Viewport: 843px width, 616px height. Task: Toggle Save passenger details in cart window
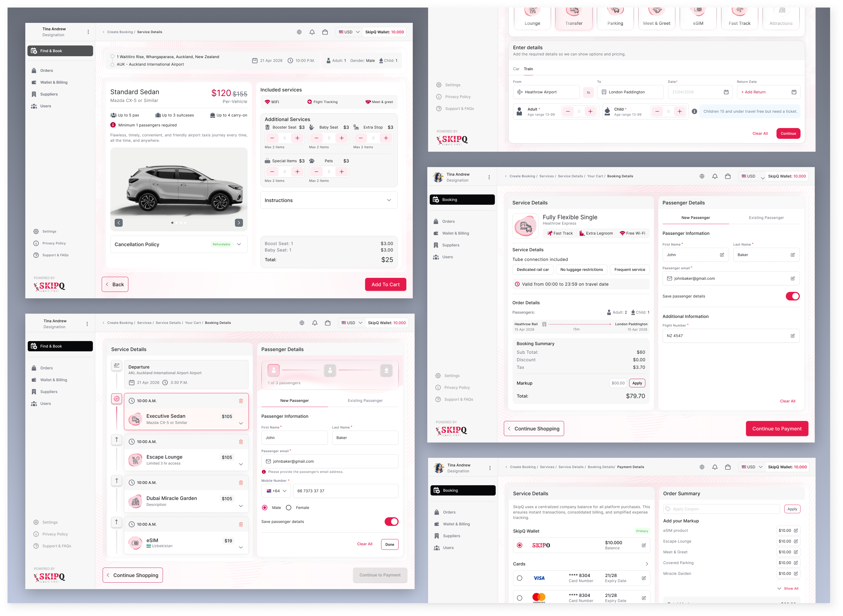(391, 522)
